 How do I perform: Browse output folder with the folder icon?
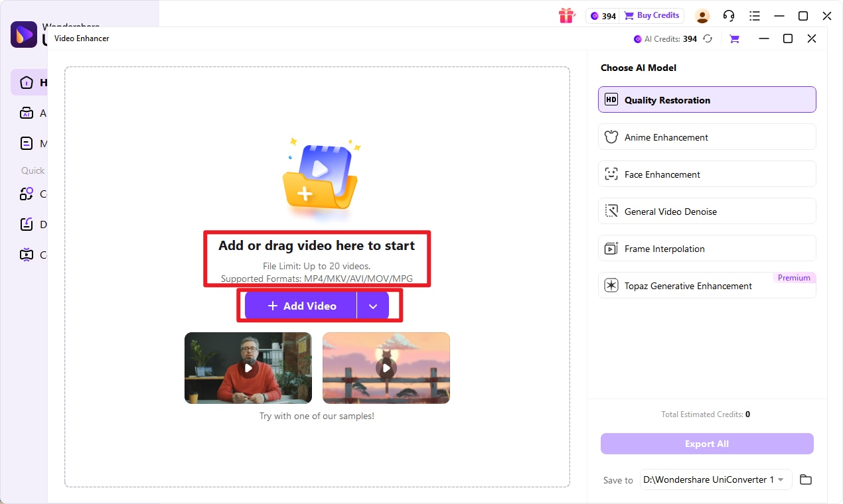806,479
